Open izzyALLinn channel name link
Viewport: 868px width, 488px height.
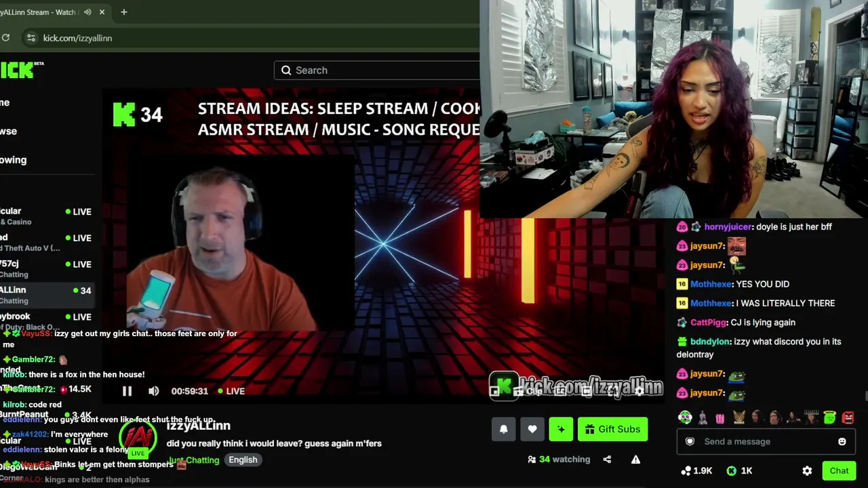pos(199,426)
